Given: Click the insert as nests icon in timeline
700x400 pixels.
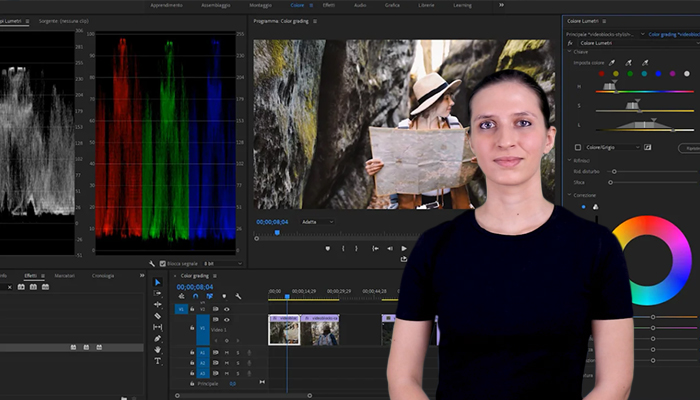Looking at the screenshot, I should [x=181, y=296].
